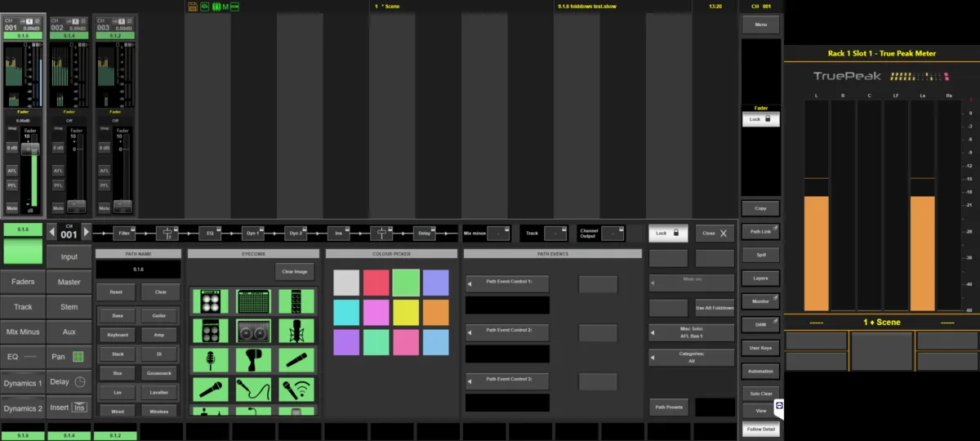Open the Misc Solo AFL Bus 1 selector

[x=692, y=333]
